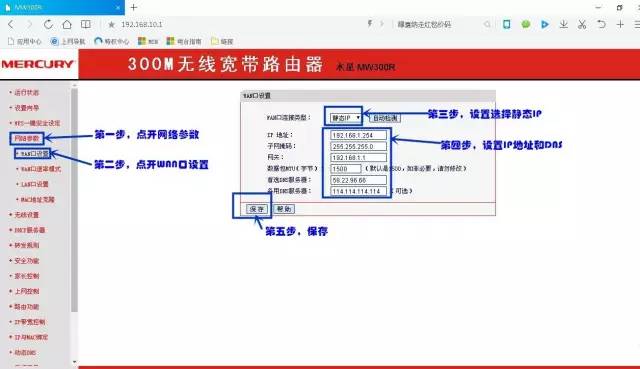640x369 pixels.
Task: Open the reading mode book icon
Action: tap(86, 24)
